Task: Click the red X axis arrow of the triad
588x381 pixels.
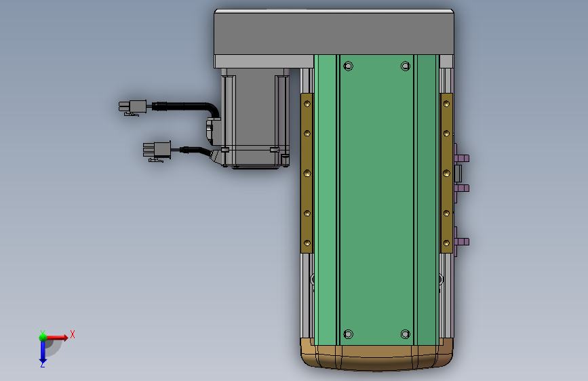Action: 56,338
